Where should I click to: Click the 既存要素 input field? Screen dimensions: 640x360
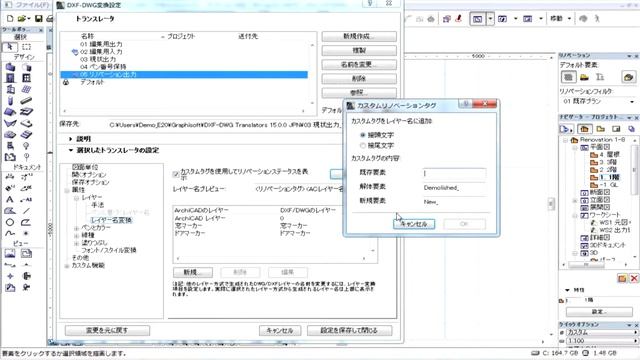[x=454, y=173]
